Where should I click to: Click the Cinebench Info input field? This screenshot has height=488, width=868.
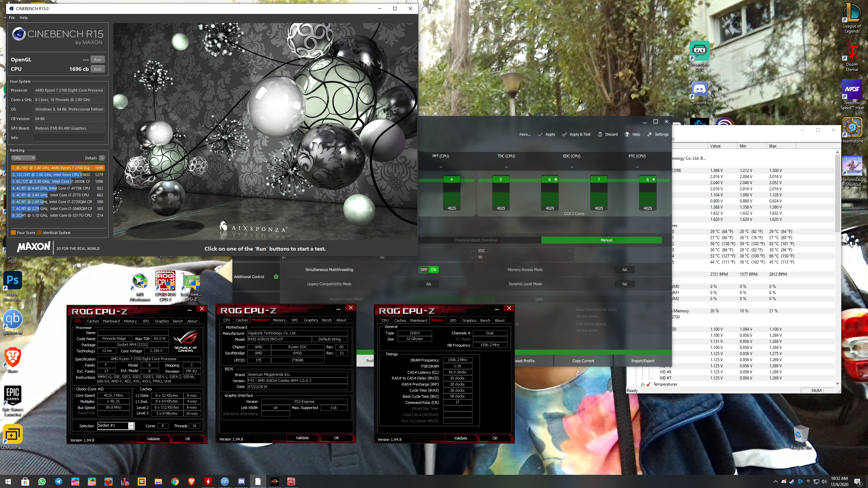[69, 138]
